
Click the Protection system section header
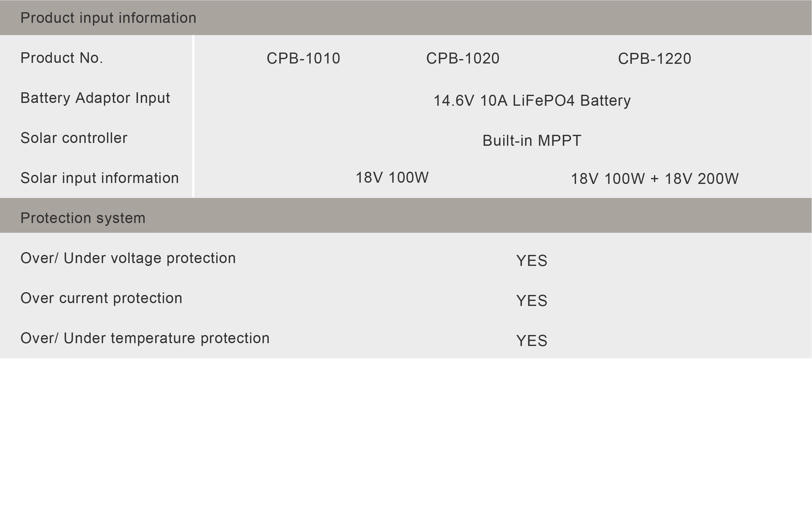point(83,218)
